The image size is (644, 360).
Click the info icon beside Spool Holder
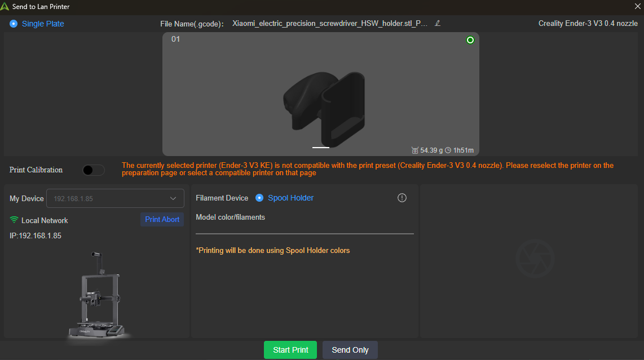(402, 198)
